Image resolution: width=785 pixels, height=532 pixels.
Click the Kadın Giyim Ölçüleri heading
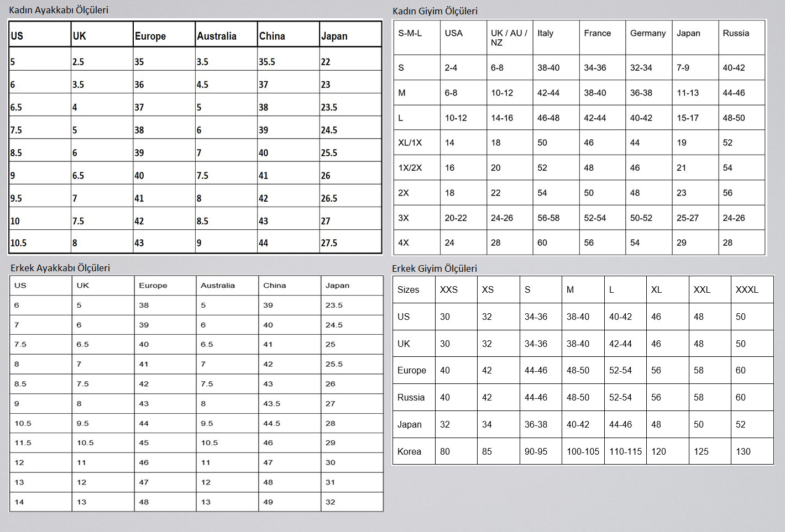pyautogui.click(x=435, y=11)
